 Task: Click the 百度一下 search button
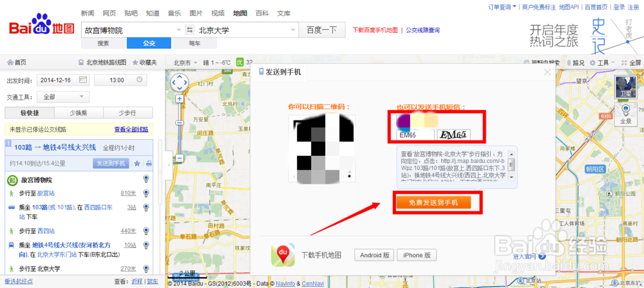coord(322,30)
